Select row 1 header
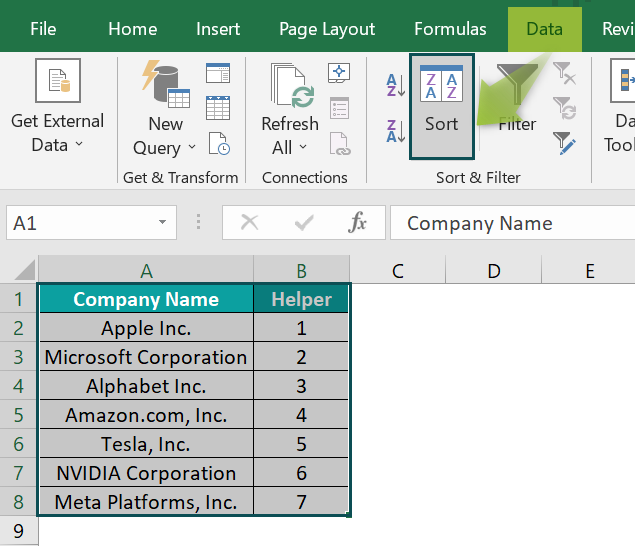Image resolution: width=635 pixels, height=546 pixels. (x=18, y=299)
